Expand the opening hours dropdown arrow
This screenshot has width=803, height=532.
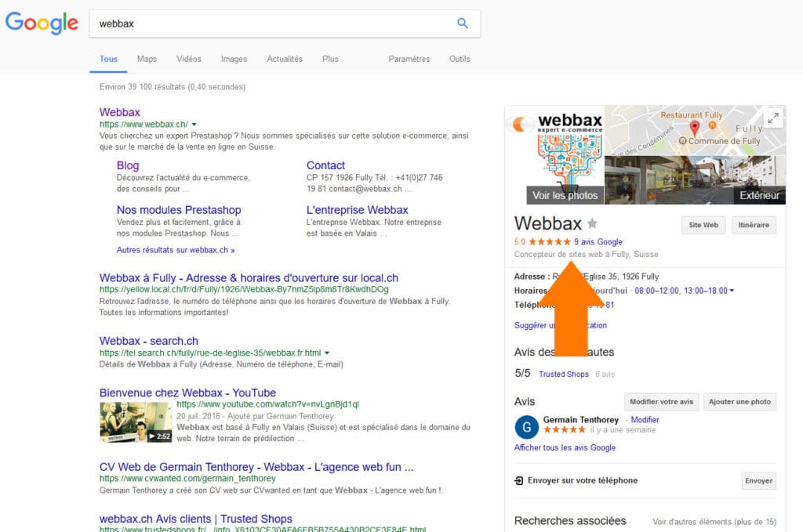coord(732,291)
